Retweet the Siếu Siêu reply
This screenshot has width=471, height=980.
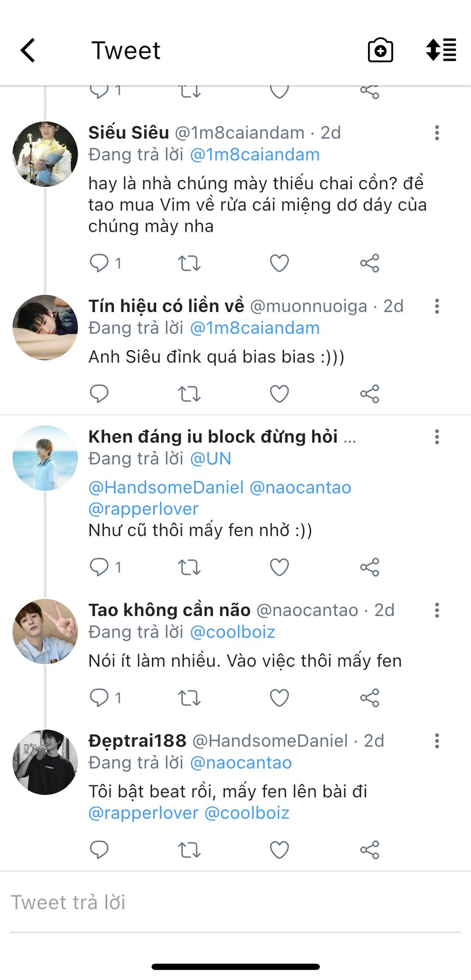click(x=189, y=263)
